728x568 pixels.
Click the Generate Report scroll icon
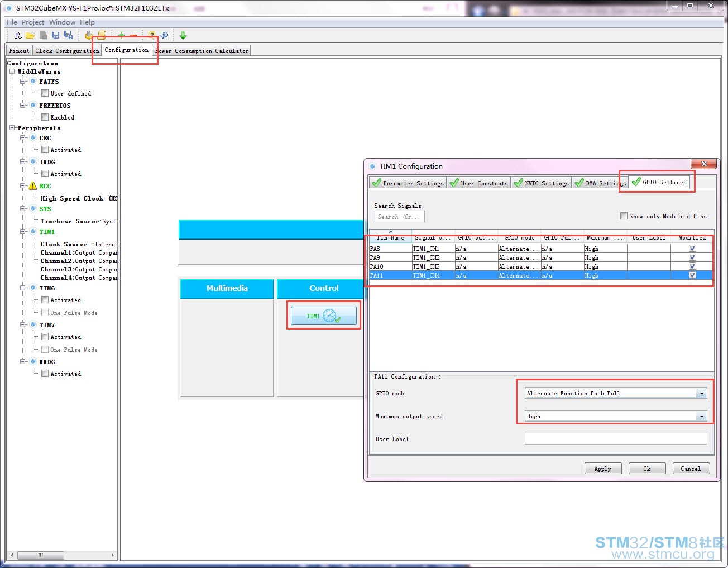[102, 35]
